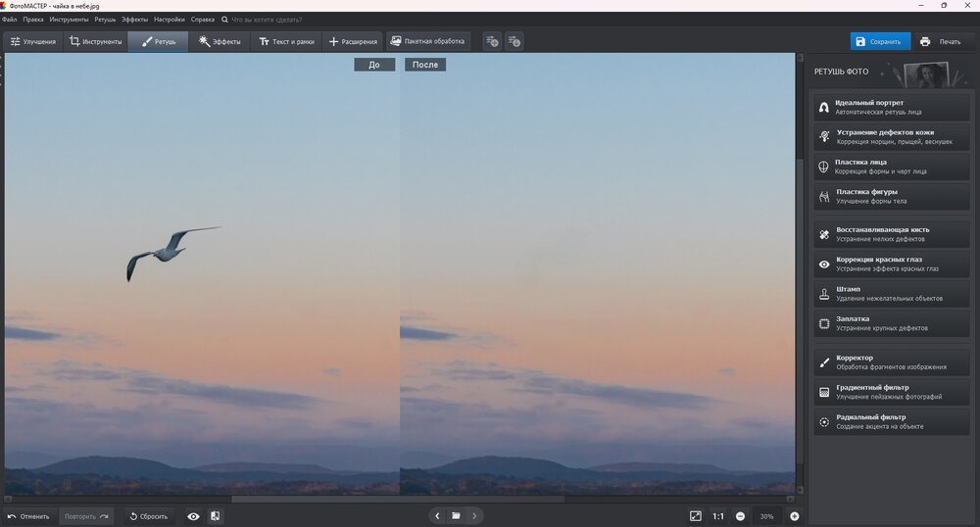Open Устранение дефектов кожи tool
Screen dimensions: 980x527
(x=891, y=137)
